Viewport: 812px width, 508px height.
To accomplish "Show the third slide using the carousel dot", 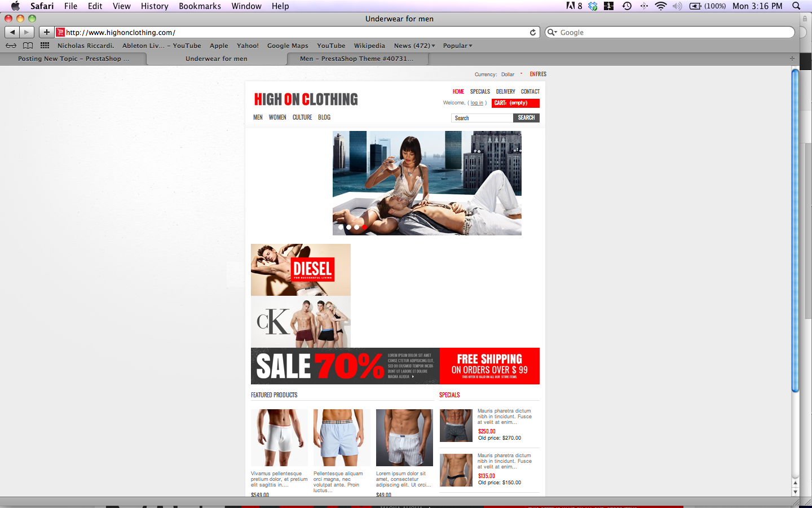I will pos(356,227).
